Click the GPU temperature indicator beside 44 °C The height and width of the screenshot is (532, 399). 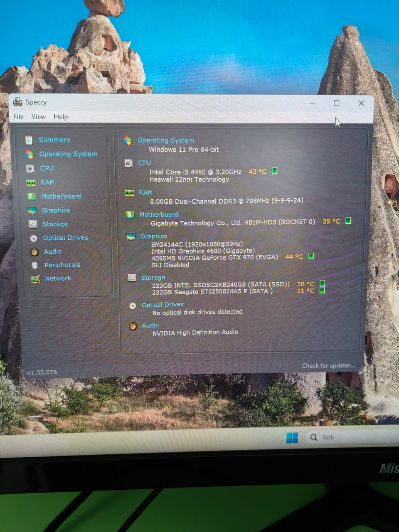pos(310,256)
